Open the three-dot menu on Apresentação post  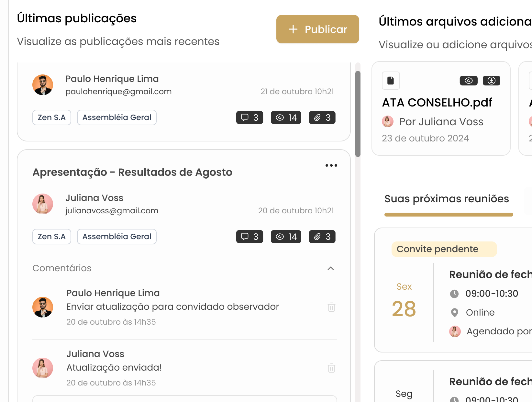(331, 165)
